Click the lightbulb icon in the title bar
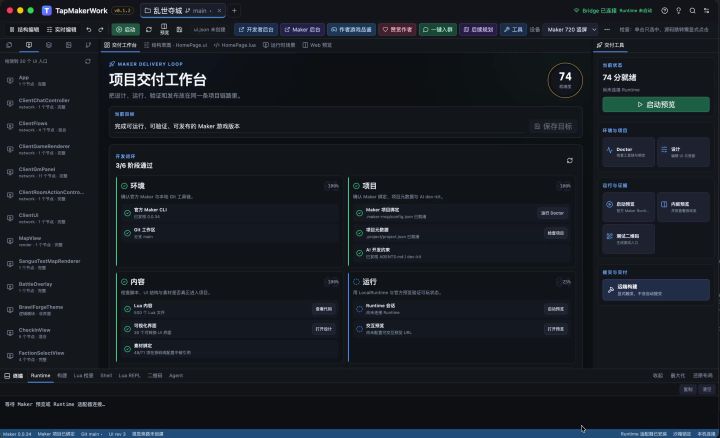720x438 pixels. click(678, 11)
